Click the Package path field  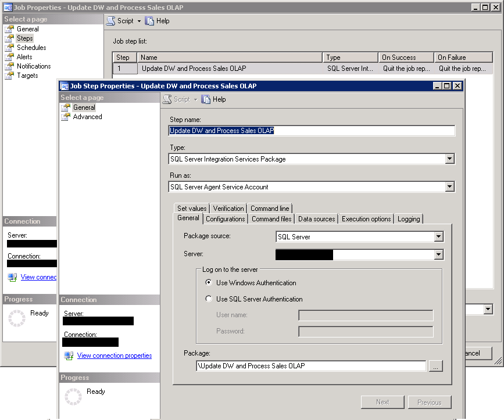311,366
